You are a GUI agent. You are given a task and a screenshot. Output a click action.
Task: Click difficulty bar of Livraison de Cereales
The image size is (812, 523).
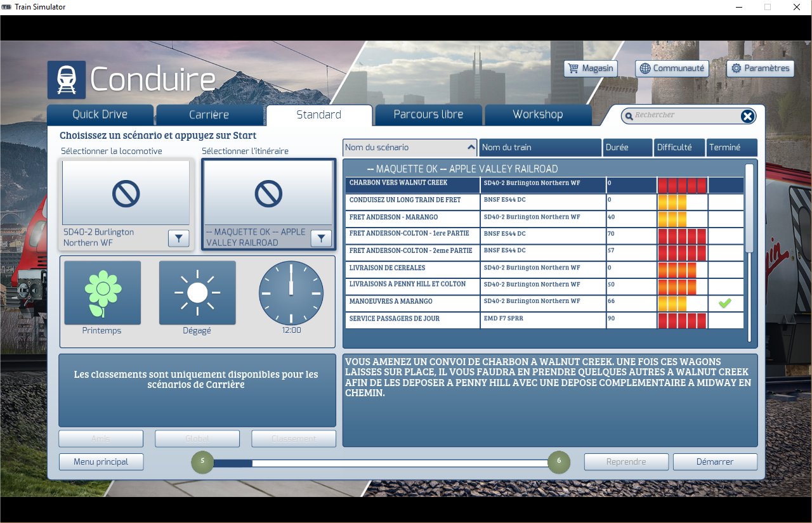click(x=677, y=270)
